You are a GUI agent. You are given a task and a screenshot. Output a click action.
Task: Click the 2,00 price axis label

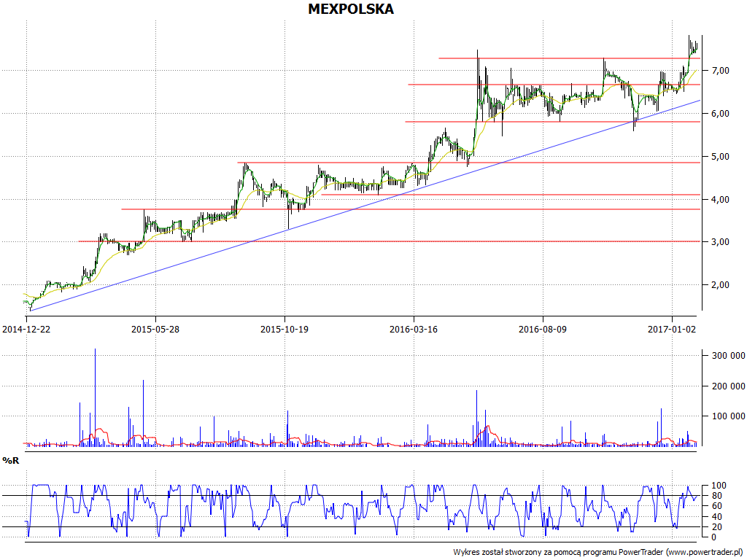[721, 285]
